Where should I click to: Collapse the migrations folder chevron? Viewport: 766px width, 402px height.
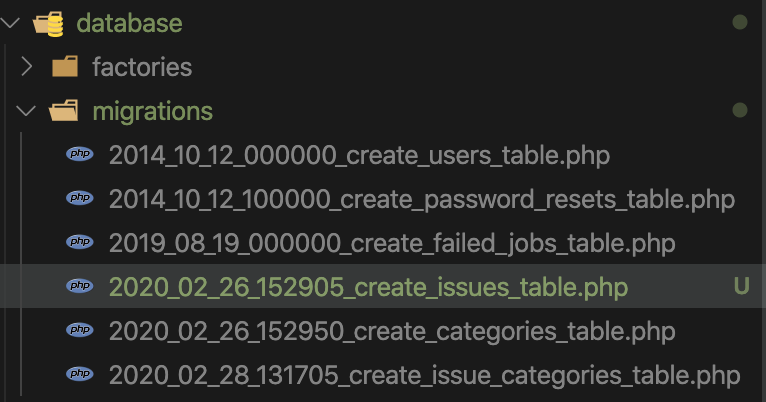pyautogui.click(x=26, y=111)
